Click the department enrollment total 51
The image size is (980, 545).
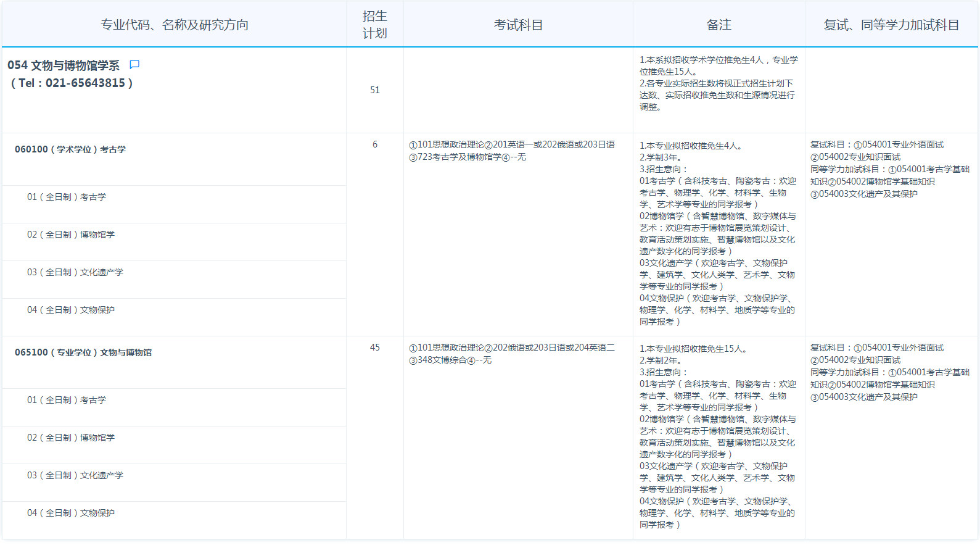pyautogui.click(x=375, y=90)
